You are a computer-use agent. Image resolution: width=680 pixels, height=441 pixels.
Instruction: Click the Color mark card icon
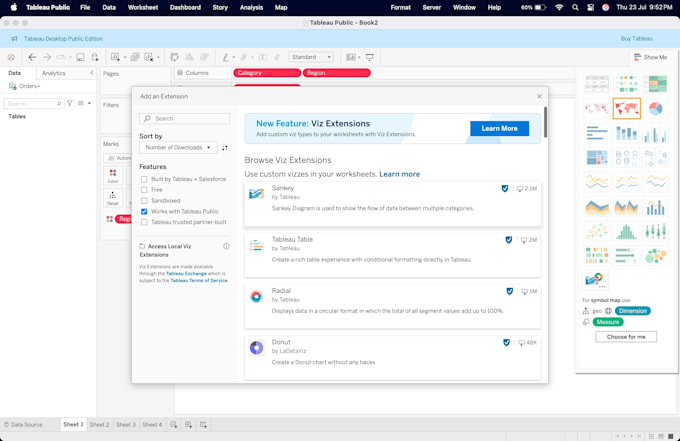113,176
